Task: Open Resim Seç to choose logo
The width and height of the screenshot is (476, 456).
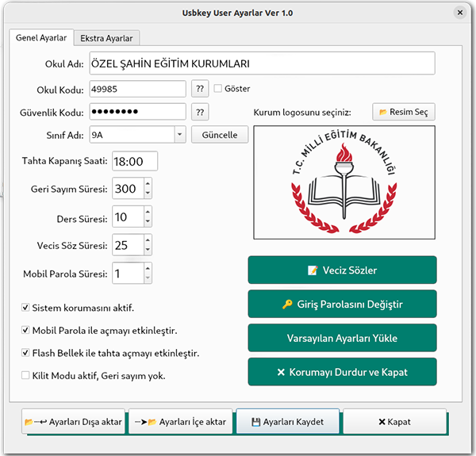Action: [x=404, y=112]
